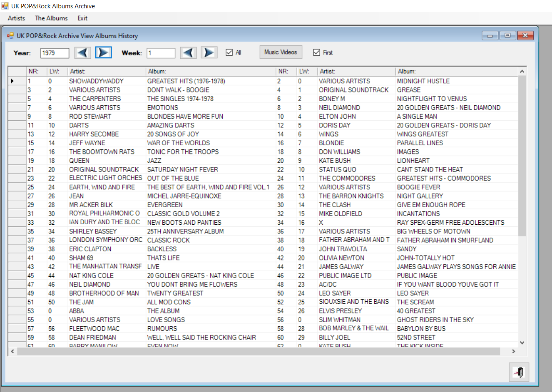
Task: Click the horizontal scrollbar right arrow
Action: (x=513, y=351)
